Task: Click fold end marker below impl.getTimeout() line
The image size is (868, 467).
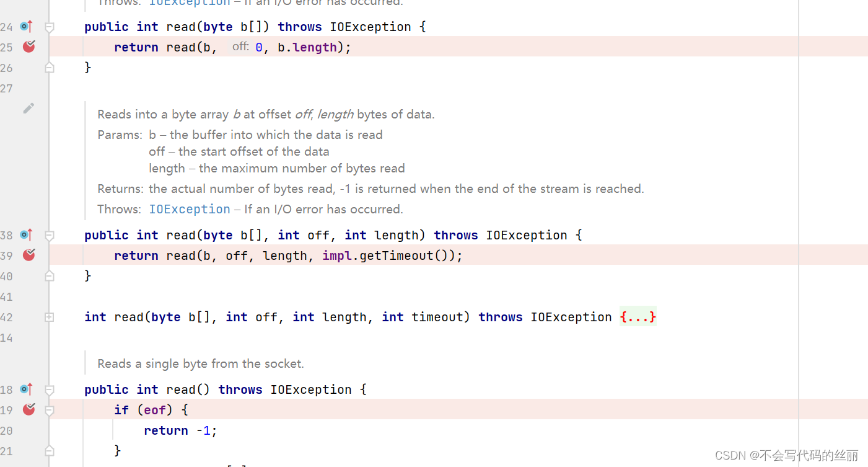Action: (x=50, y=276)
